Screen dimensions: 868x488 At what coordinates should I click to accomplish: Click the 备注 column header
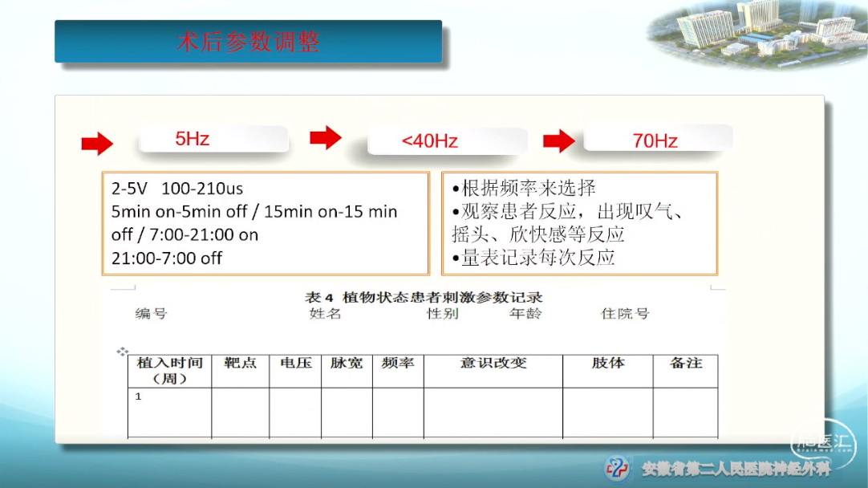[685, 363]
